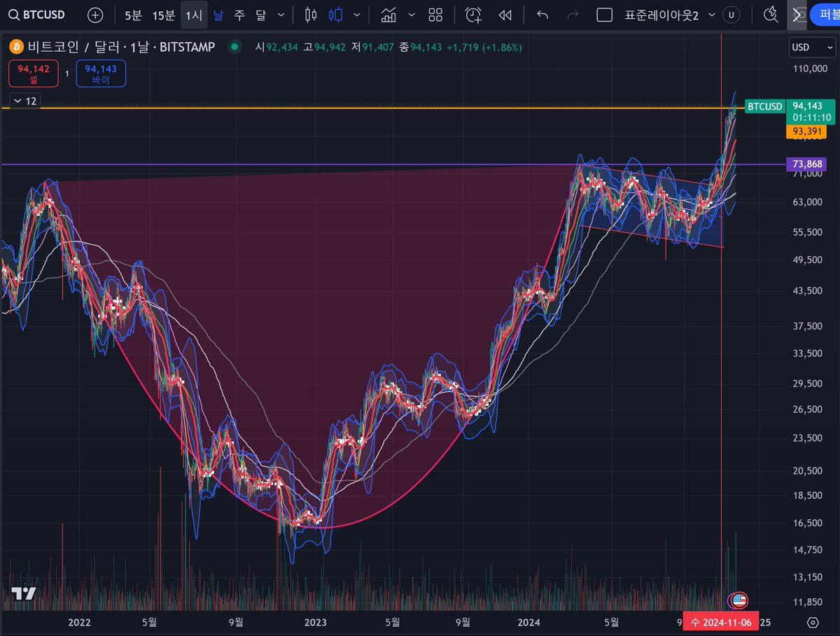Image resolution: width=840 pixels, height=636 pixels.
Task: Expand the chevron beside the Indicators icon
Action: tap(411, 15)
